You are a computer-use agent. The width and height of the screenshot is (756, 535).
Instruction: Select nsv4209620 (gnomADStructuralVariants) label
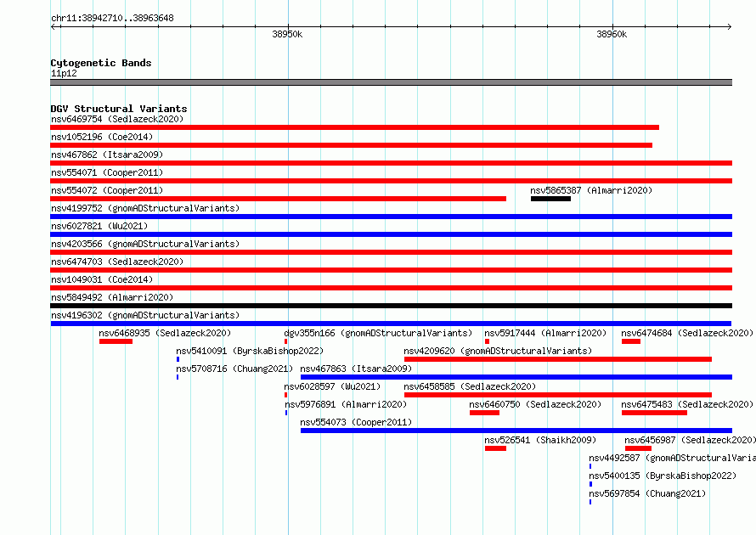coord(498,351)
